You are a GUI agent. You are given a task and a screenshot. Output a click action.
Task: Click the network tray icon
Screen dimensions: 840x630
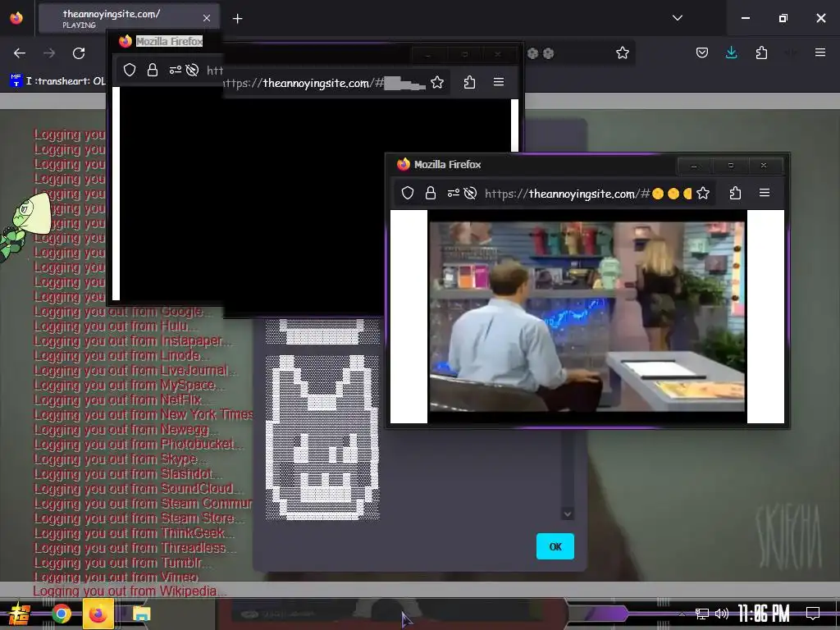pyautogui.click(x=702, y=614)
